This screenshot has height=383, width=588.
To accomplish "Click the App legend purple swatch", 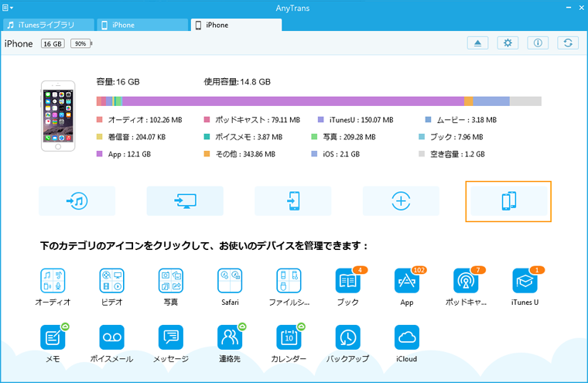I will pyautogui.click(x=99, y=154).
